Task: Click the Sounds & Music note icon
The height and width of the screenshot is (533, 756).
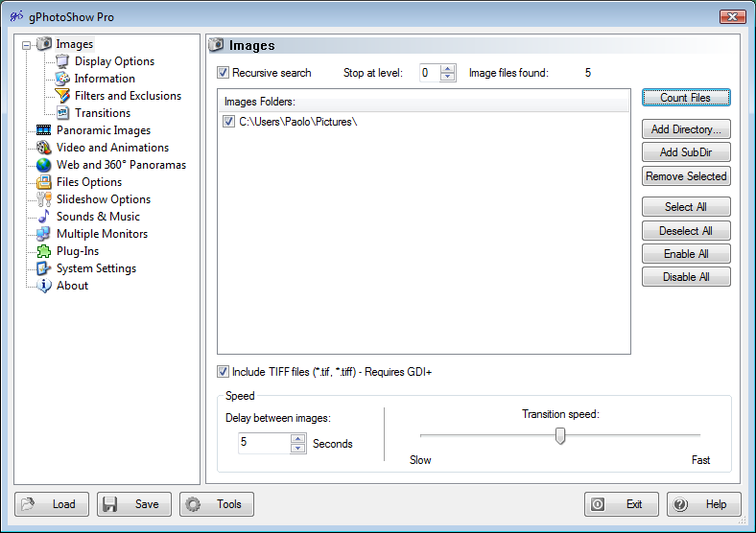Action: click(x=43, y=217)
